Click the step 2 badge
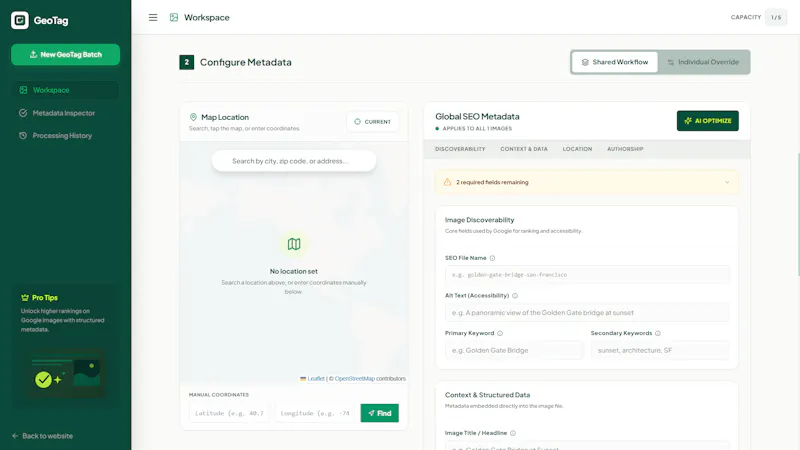The width and height of the screenshot is (800, 450). click(x=187, y=62)
